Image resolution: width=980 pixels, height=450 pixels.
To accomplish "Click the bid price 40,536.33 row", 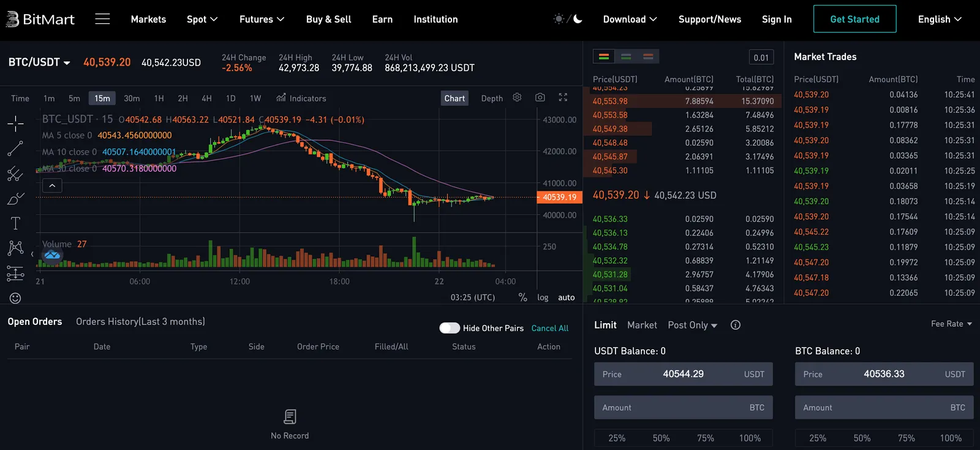I will 683,219.
